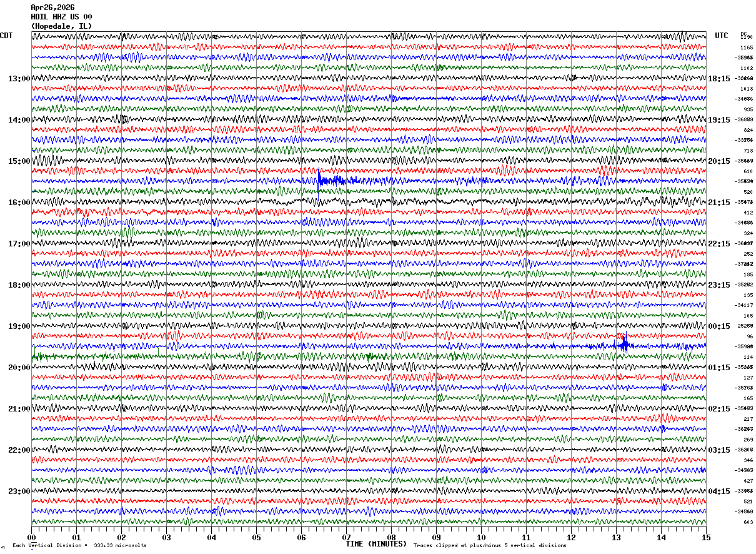This screenshot has height=554, width=756.
Task: Click the 20:15 UTC time label
Action: (x=719, y=161)
